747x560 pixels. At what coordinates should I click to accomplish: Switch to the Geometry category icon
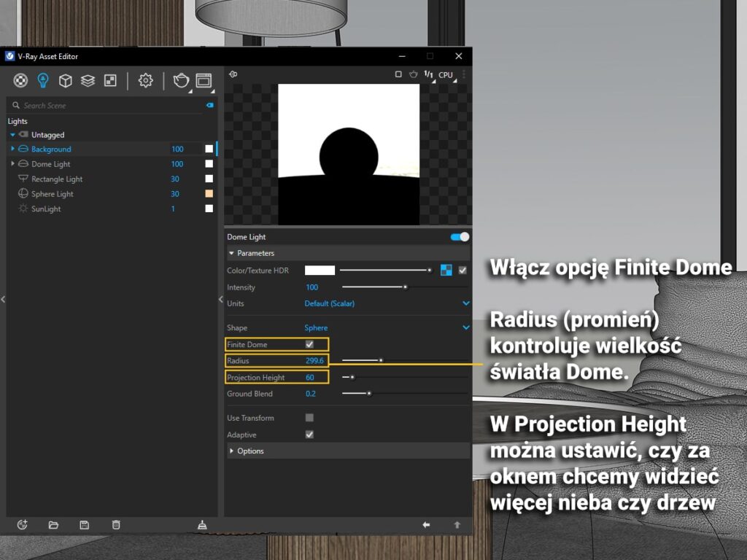pos(65,80)
